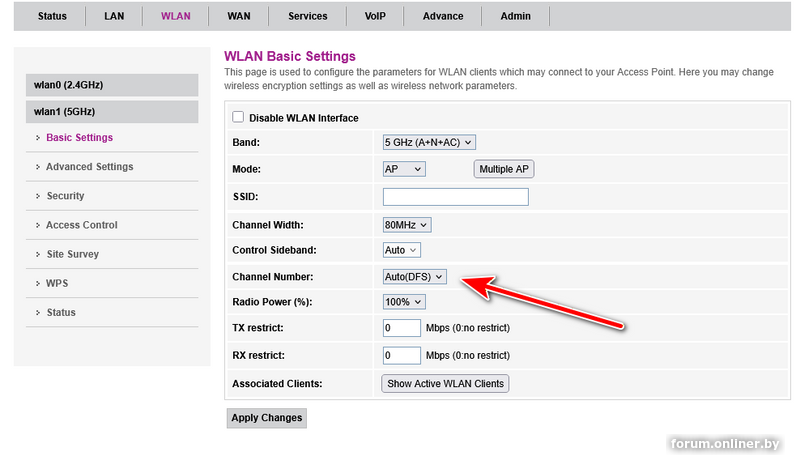Click the Multiple AP button
Image resolution: width=800 pixels, height=465 pixels.
pyautogui.click(x=504, y=169)
